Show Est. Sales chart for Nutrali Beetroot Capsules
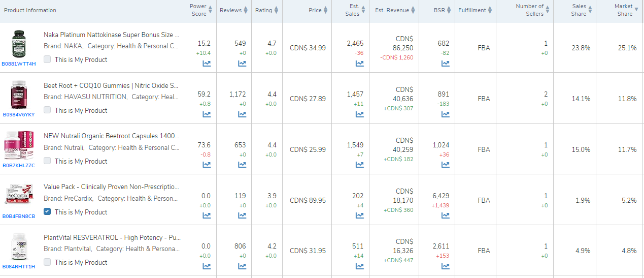This screenshot has width=644, height=278. [x=359, y=165]
